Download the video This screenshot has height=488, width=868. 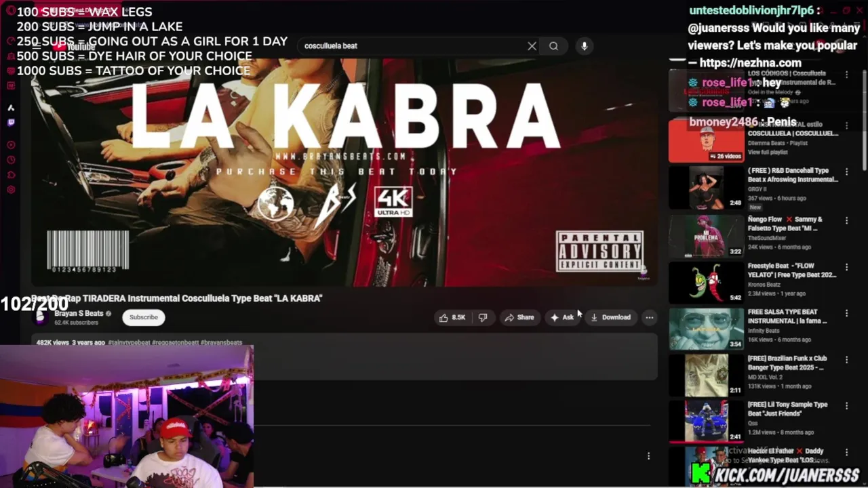click(610, 317)
